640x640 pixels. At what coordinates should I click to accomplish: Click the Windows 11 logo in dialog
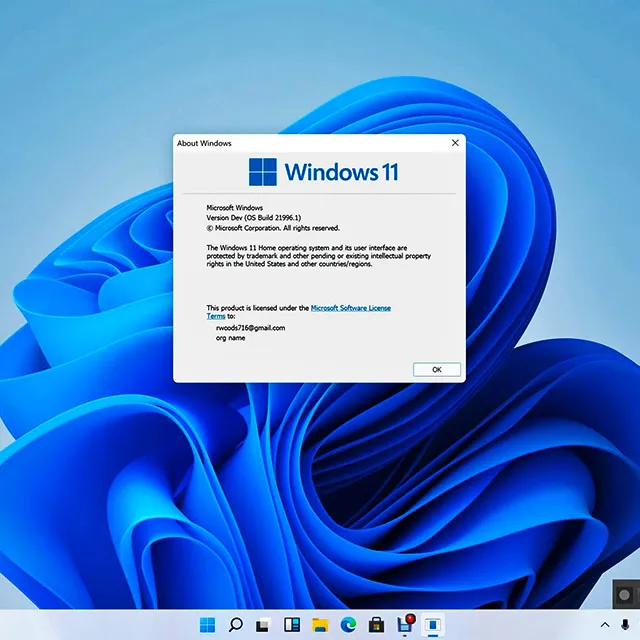point(323,172)
